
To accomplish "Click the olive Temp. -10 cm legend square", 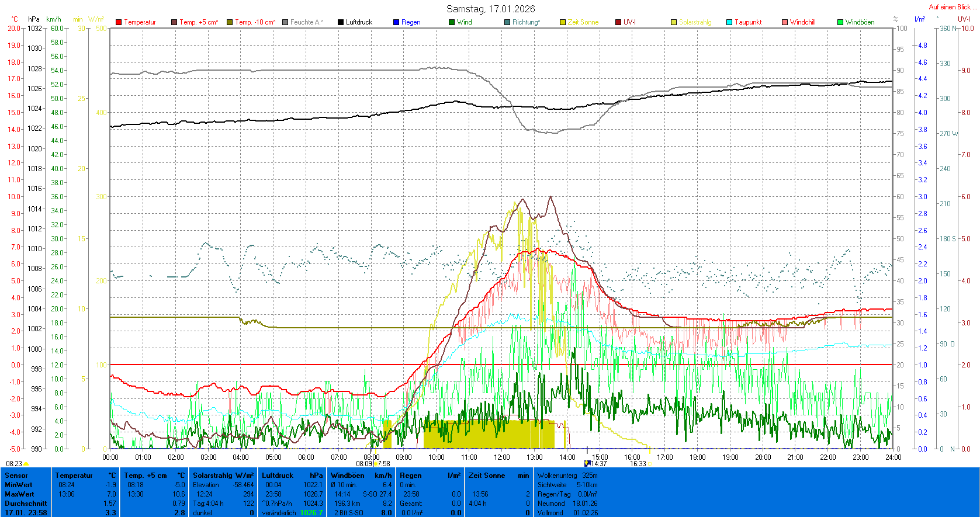I will point(230,22).
